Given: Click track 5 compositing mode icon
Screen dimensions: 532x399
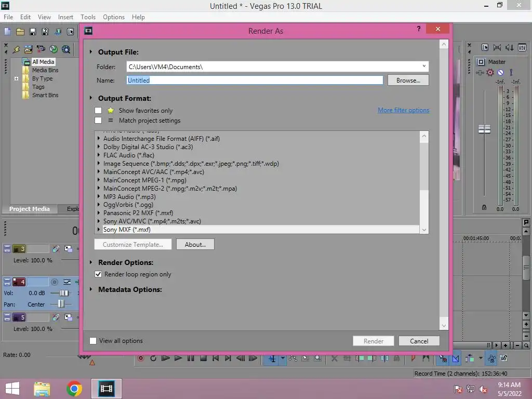Looking at the screenshot, I should click(x=56, y=317).
